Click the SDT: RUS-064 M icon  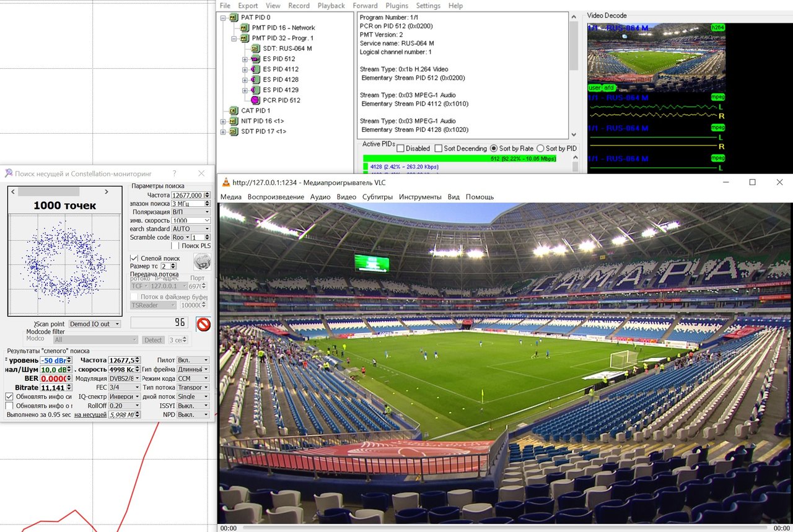pos(255,48)
